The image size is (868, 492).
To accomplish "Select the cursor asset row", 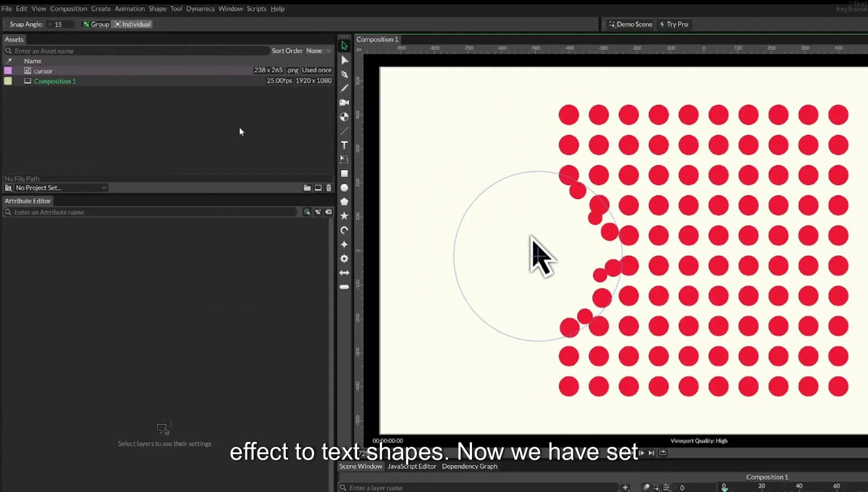I will click(168, 71).
